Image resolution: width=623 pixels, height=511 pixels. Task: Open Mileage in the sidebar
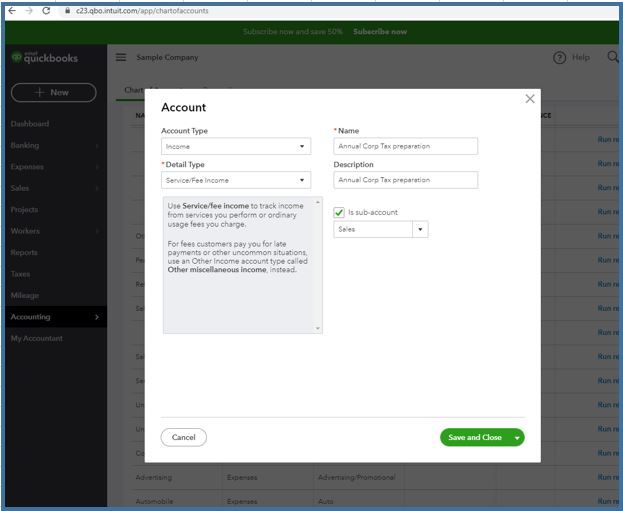click(25, 296)
